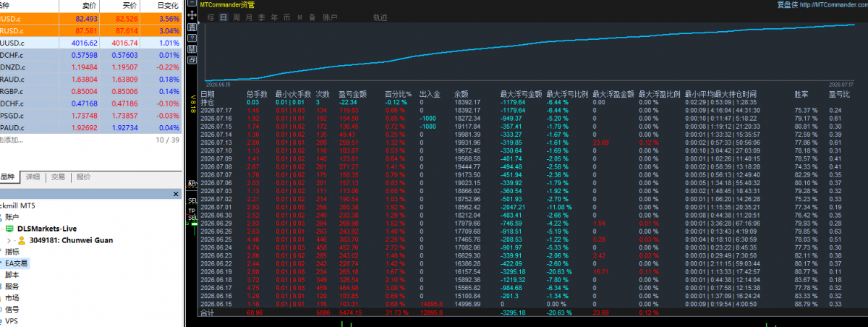868x327 pixels.
Task: Click the help question mark icon
Action: (x=192, y=38)
